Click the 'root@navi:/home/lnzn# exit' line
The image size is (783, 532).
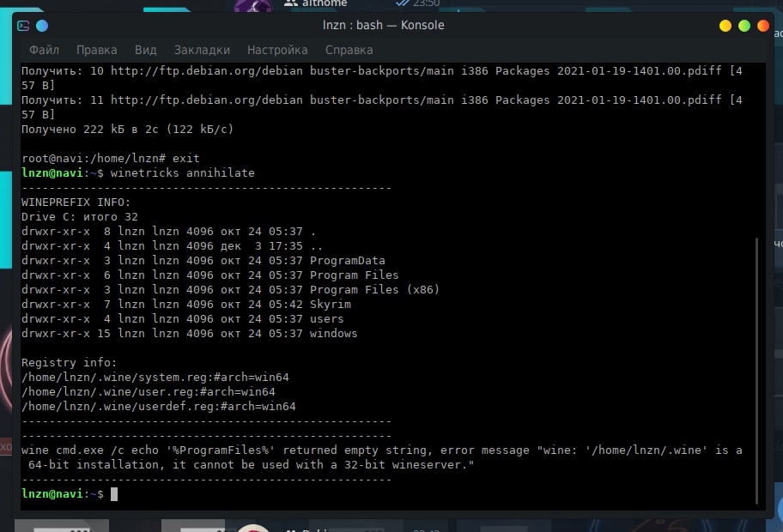(111, 158)
